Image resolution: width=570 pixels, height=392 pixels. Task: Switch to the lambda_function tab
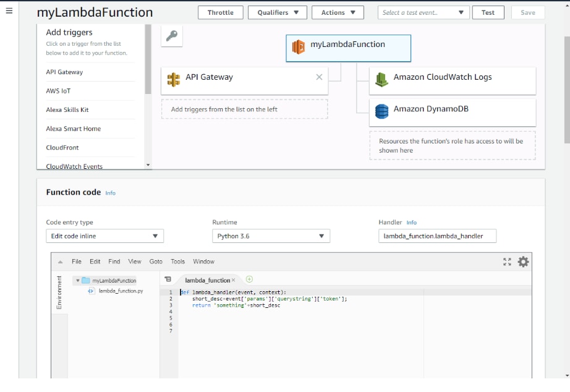point(207,280)
